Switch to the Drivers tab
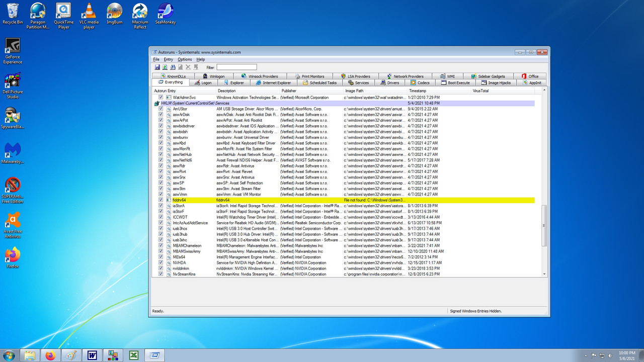 (x=390, y=83)
